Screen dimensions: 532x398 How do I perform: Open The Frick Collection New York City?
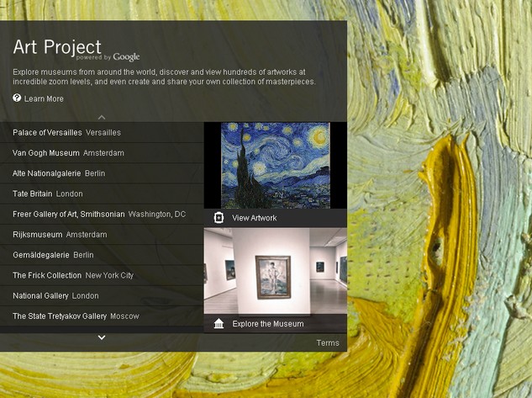tap(102, 275)
